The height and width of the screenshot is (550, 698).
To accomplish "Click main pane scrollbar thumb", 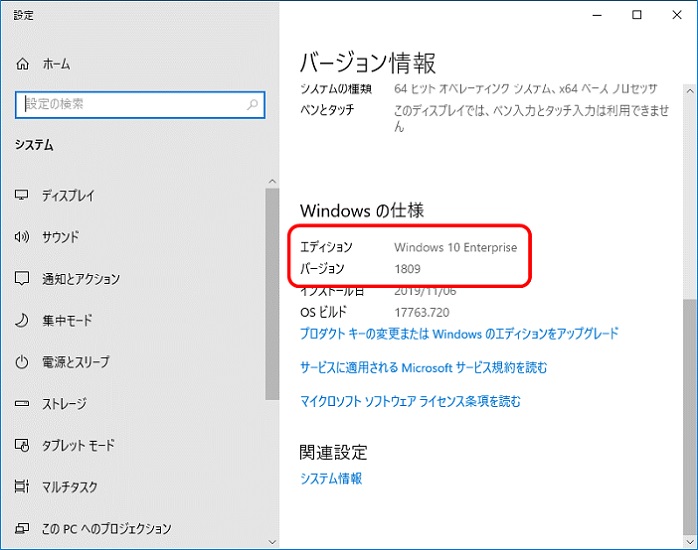I will pos(690,417).
